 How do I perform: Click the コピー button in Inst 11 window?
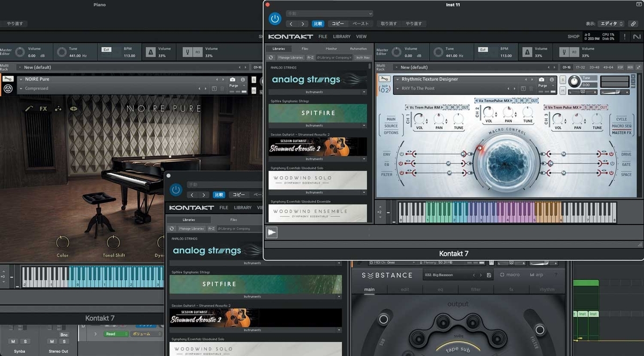(x=338, y=24)
